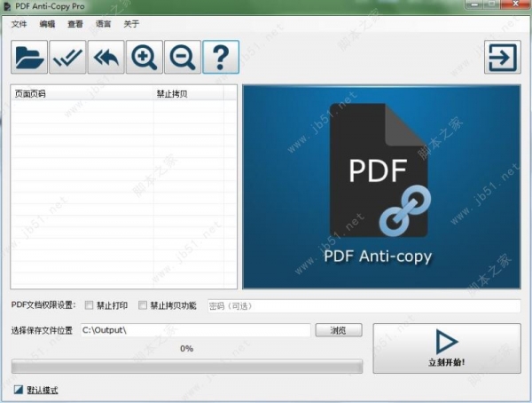This screenshot has width=532, height=403.
Task: Click the double checkmark select-all icon
Action: click(x=67, y=57)
